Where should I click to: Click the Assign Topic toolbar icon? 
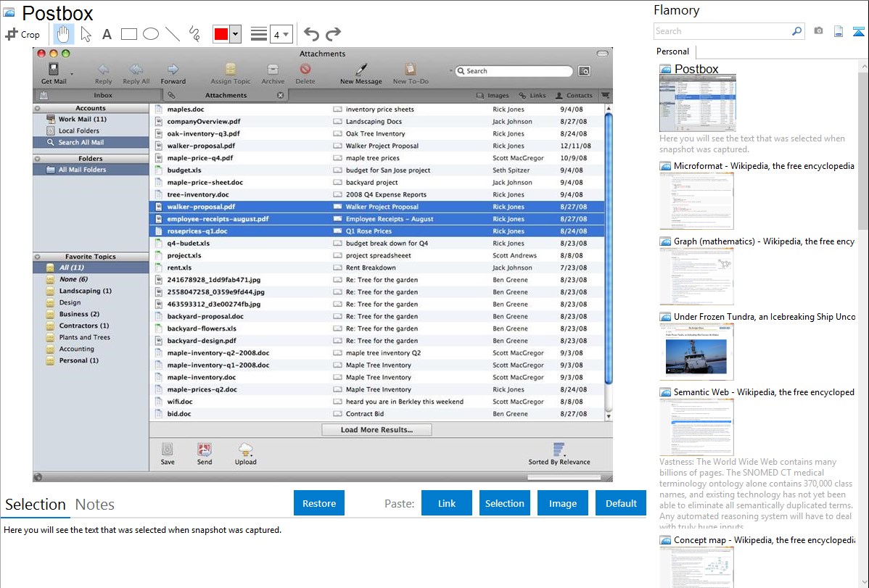tap(230, 70)
